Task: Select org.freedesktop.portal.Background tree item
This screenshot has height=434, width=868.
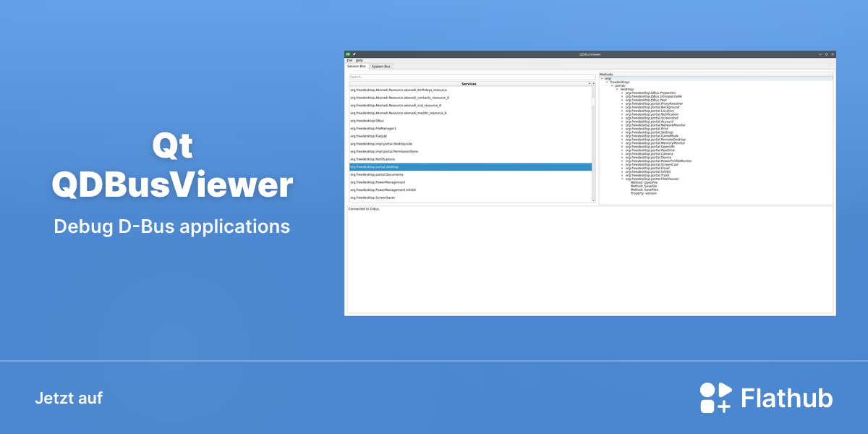Action: click(x=652, y=107)
